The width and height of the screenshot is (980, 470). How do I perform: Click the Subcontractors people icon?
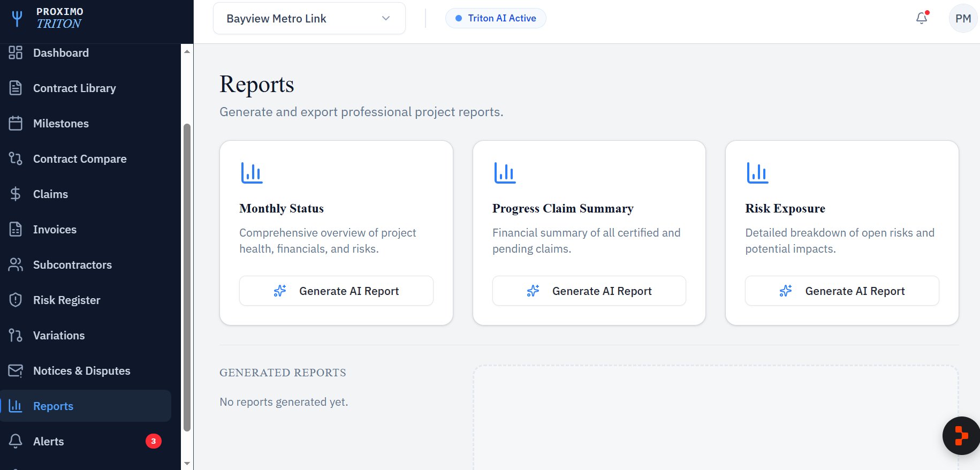[16, 264]
